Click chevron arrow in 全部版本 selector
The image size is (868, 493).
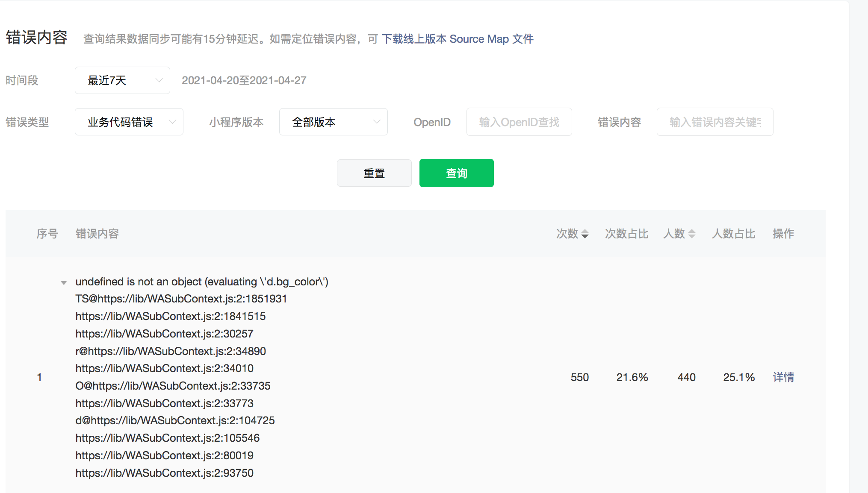[376, 122]
